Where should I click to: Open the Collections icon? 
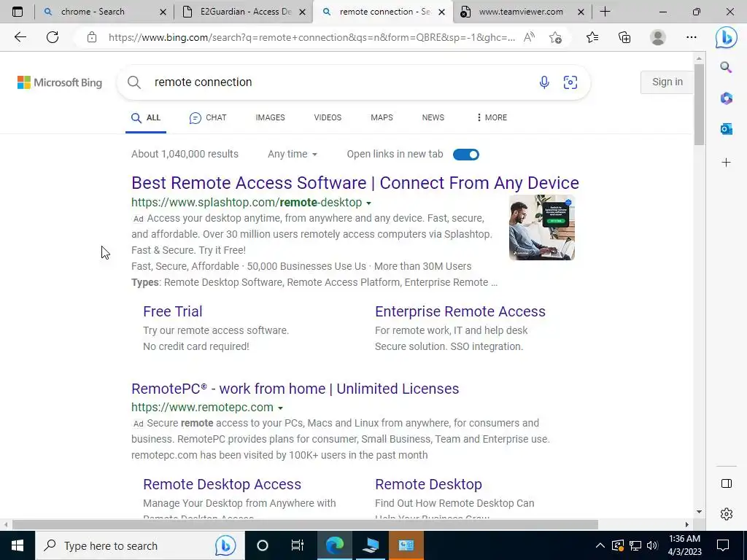point(624,37)
